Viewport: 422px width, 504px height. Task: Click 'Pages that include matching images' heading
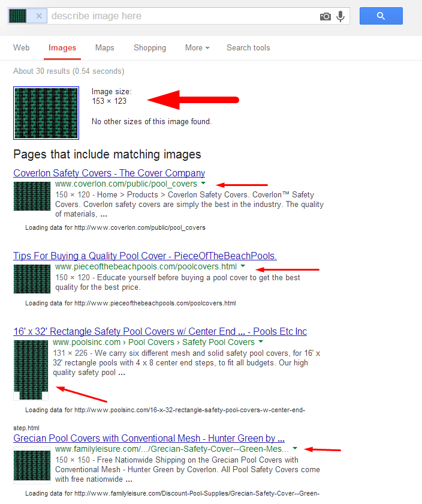pos(107,154)
